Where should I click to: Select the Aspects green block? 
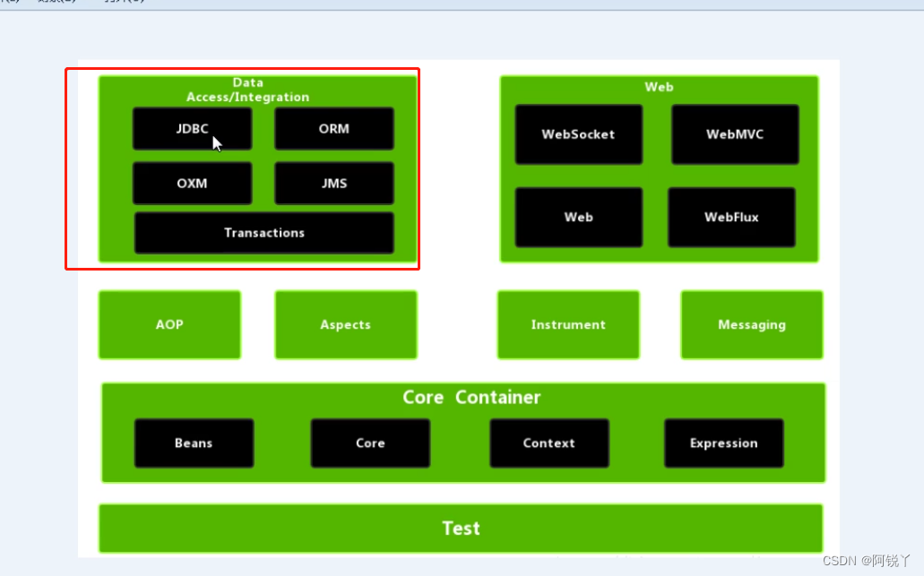coord(346,324)
